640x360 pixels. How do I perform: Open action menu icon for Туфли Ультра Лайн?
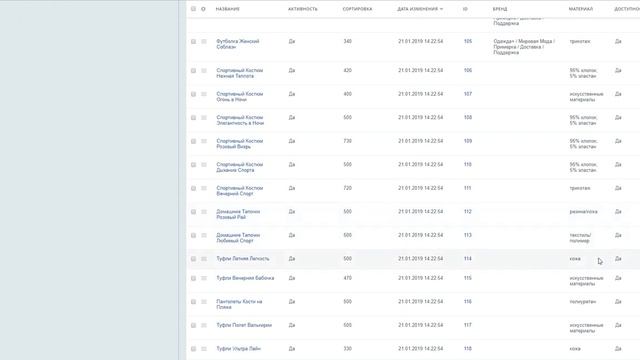coord(204,349)
